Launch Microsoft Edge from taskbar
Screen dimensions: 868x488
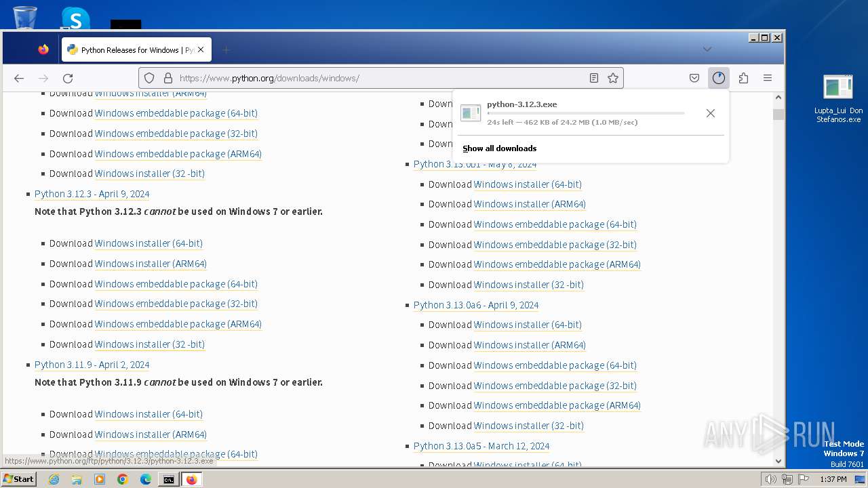[x=146, y=479]
